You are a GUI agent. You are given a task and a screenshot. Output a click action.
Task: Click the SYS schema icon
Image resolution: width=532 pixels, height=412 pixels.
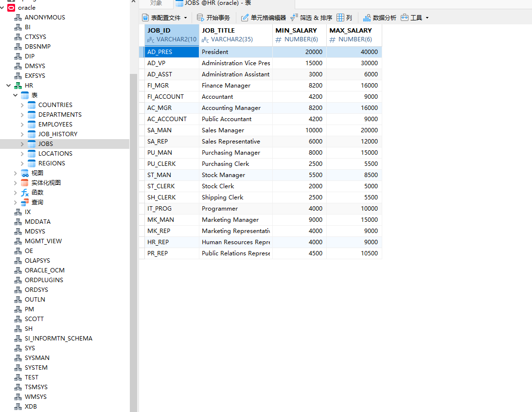click(18, 348)
